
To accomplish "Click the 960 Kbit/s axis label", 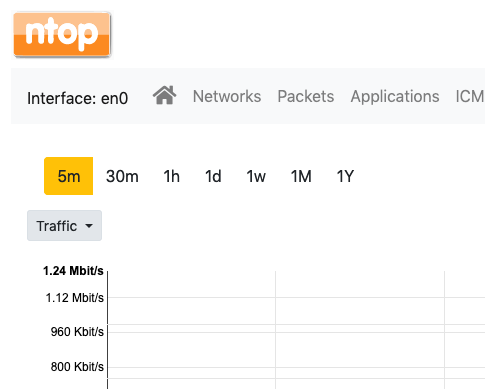I will click(x=77, y=332).
